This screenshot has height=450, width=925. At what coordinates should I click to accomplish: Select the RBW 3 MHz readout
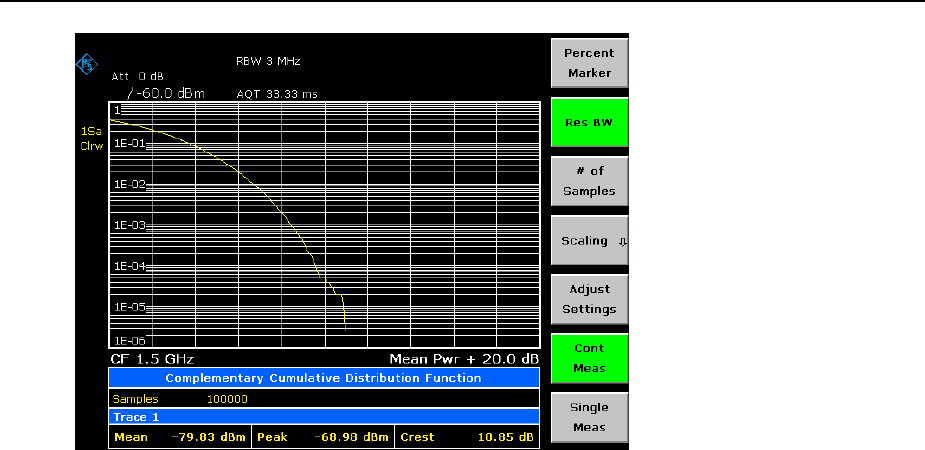pos(268,61)
